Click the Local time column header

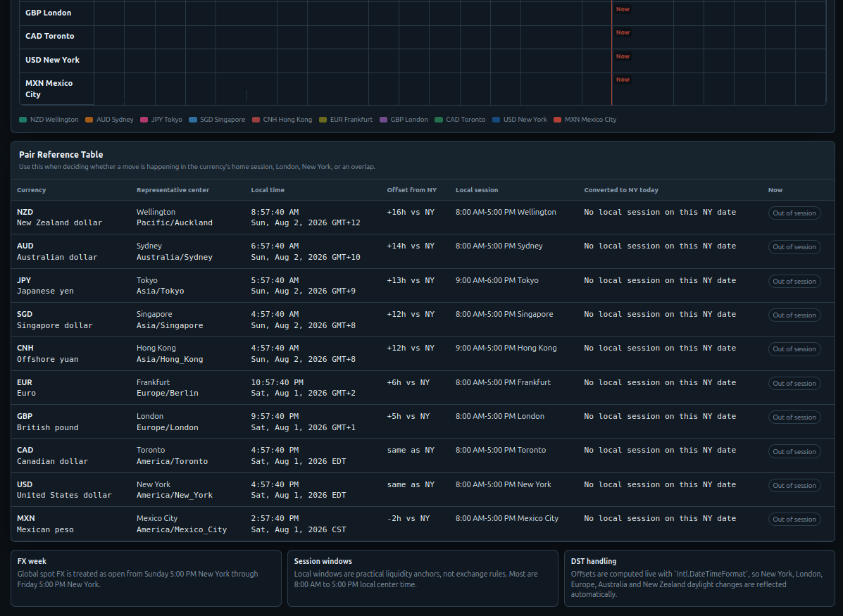(268, 190)
